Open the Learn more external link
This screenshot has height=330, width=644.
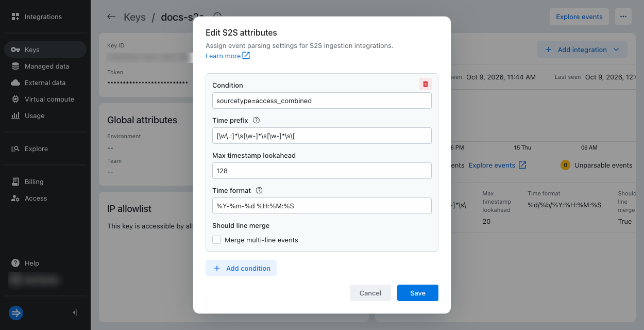click(x=228, y=56)
